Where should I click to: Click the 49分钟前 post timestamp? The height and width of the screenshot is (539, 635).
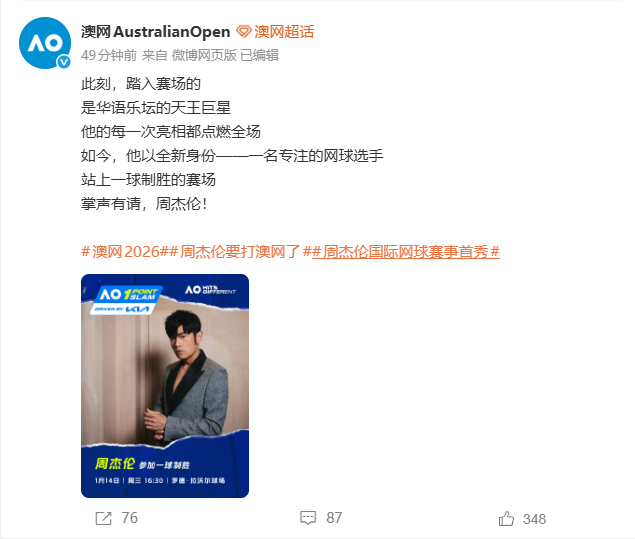(x=109, y=55)
